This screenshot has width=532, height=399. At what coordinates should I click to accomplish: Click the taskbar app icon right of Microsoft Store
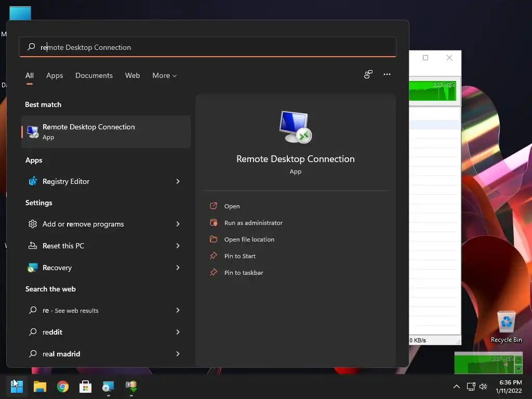pyautogui.click(x=108, y=386)
